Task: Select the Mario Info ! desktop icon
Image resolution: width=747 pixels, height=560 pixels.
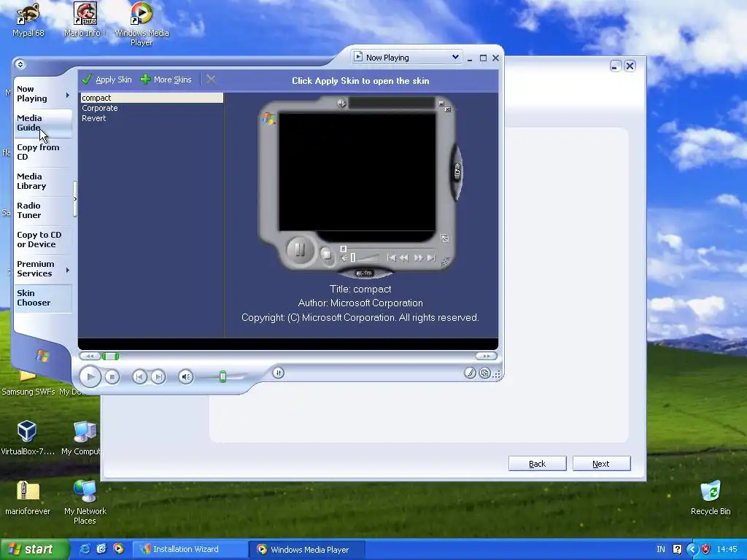Action: [85, 20]
